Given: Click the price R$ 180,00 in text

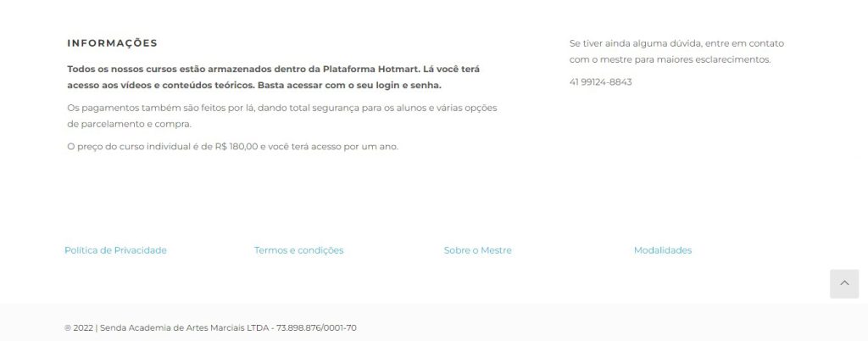Looking at the screenshot, I should tap(236, 147).
